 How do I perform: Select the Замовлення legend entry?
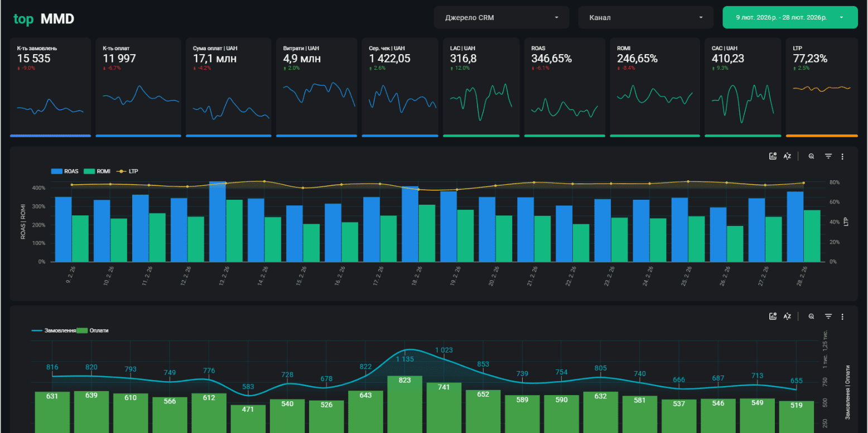[54, 330]
